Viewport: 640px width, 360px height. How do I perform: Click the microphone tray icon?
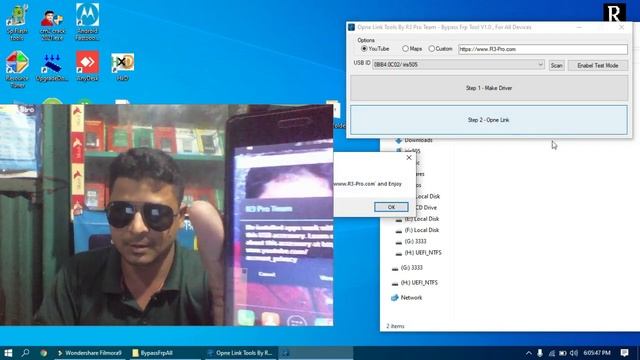pos(540,353)
